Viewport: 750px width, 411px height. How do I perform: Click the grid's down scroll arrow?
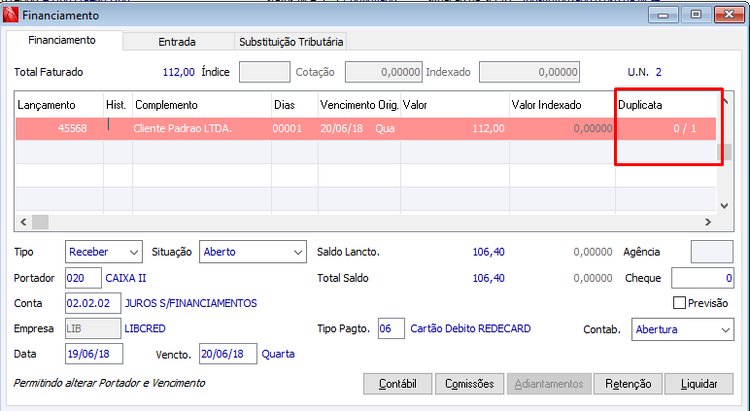pos(724,206)
